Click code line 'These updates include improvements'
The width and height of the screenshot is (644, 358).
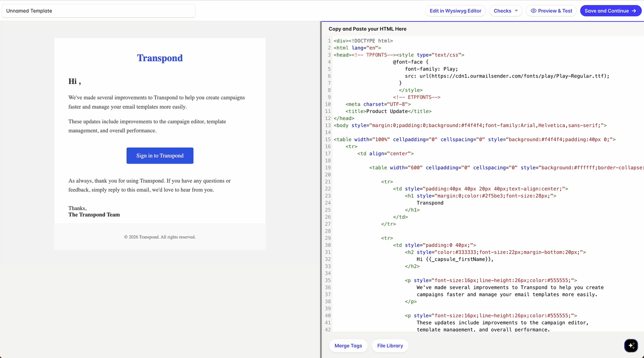503,323
